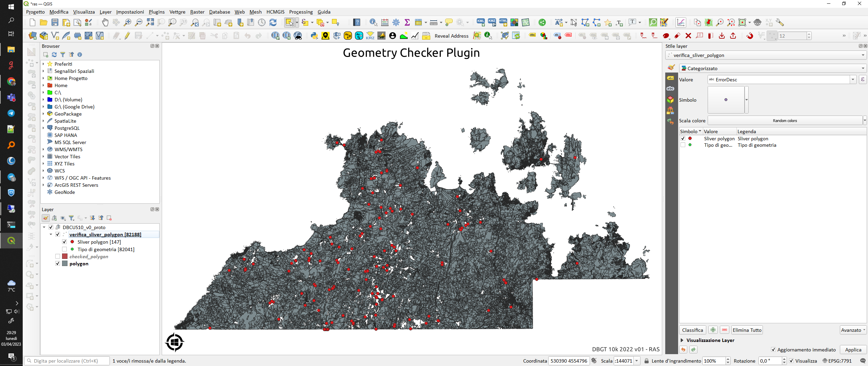Click the Random colors color ramp
868x366 pixels.
(x=785, y=121)
